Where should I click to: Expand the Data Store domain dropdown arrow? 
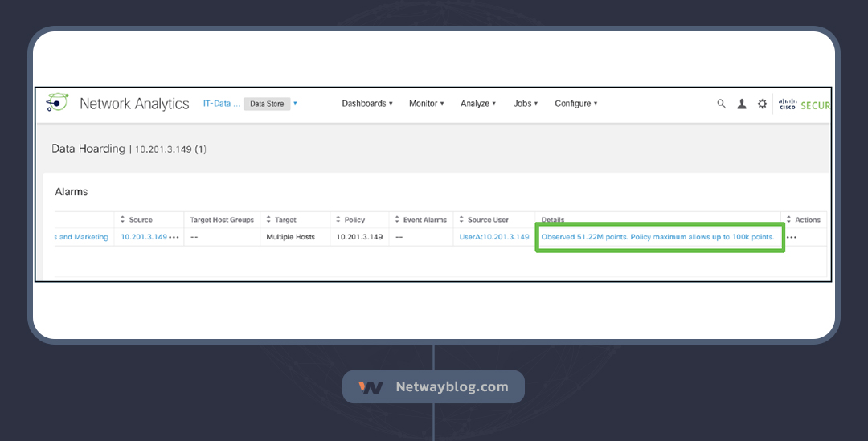point(295,103)
